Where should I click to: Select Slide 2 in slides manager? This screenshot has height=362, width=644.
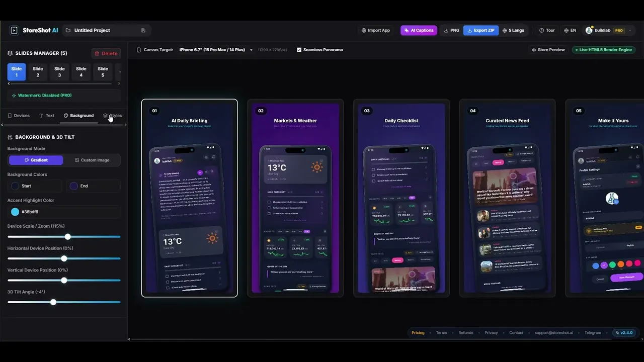(x=38, y=72)
